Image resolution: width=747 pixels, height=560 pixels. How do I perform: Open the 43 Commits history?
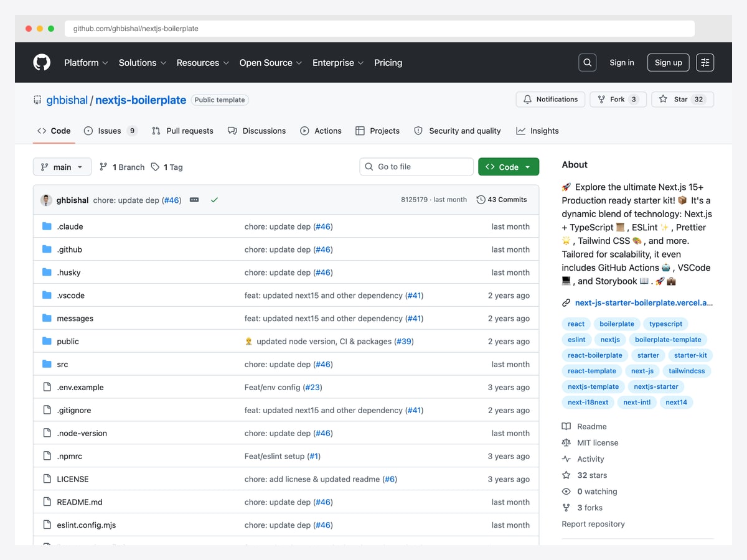pos(502,200)
